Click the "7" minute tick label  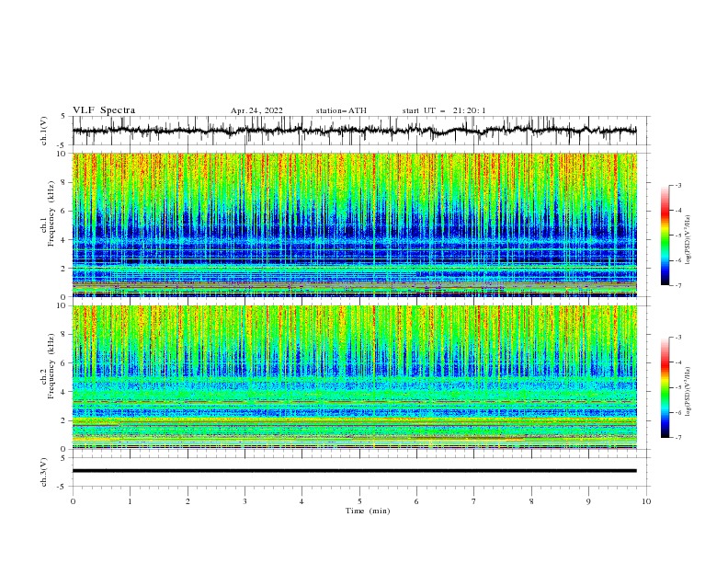coord(474,501)
